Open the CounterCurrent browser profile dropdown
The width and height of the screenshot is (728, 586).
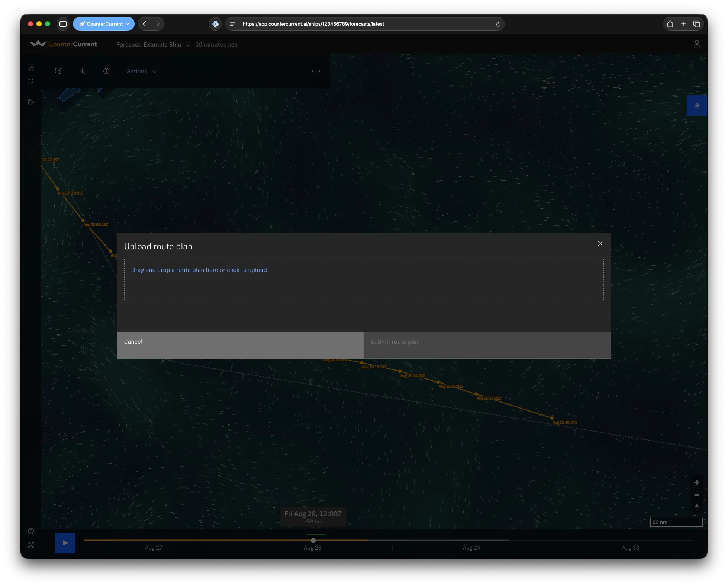[x=104, y=24]
